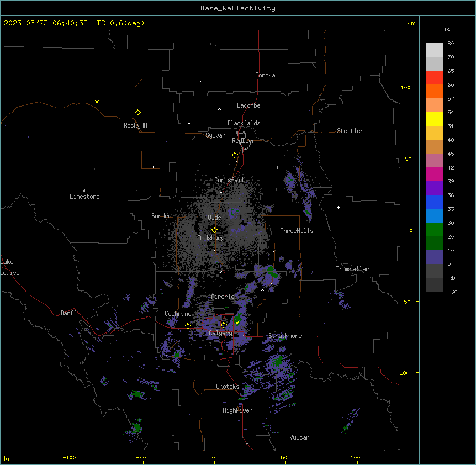Click the yellow diamond marker above Calgary label
Image resolution: width=476 pixels, height=465 pixels.
click(x=224, y=325)
